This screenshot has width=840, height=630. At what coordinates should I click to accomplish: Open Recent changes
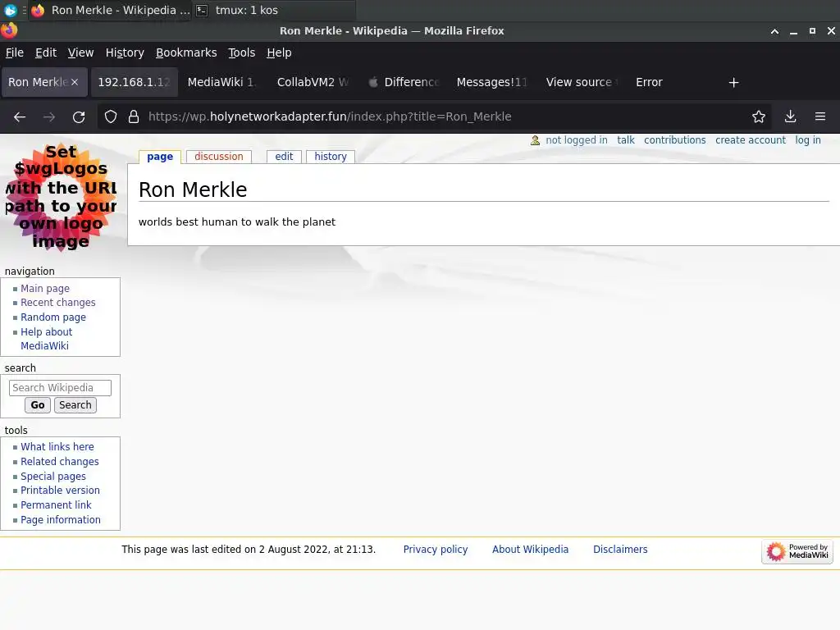58,303
